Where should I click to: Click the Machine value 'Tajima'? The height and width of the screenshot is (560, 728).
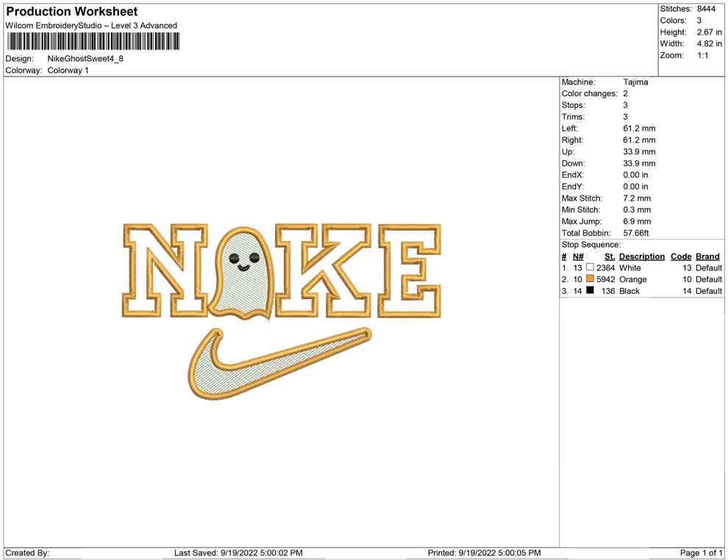coord(635,82)
